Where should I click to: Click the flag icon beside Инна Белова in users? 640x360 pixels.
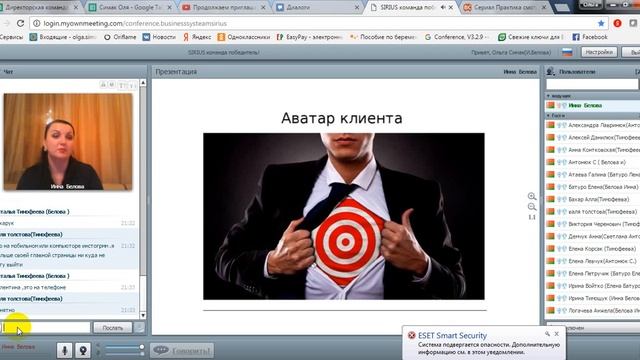[551, 105]
